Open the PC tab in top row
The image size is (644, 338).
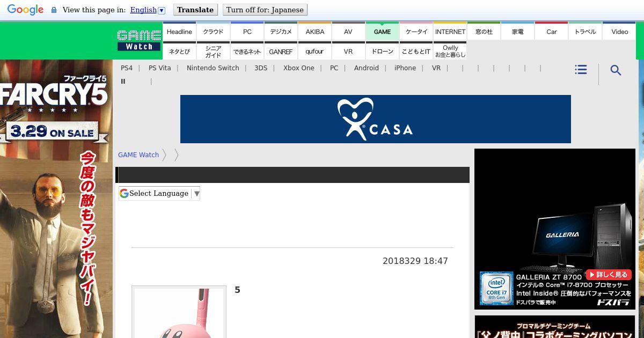click(247, 32)
